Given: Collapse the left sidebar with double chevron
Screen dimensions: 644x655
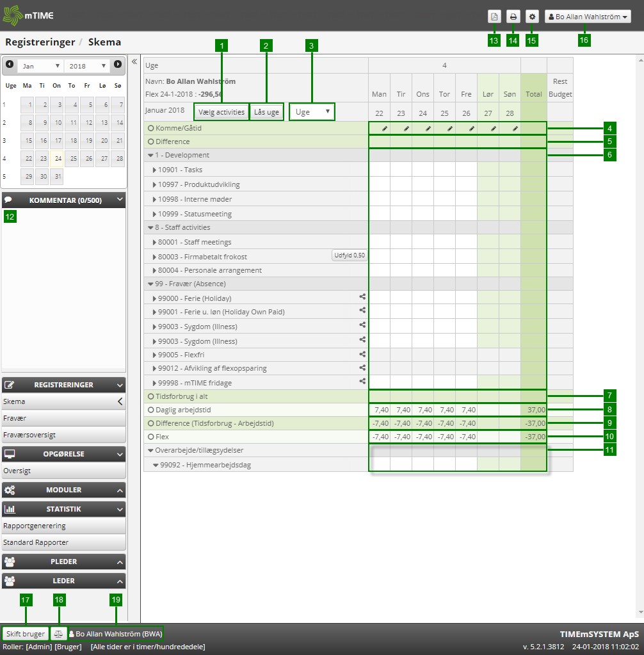Looking at the screenshot, I should click(x=134, y=62).
